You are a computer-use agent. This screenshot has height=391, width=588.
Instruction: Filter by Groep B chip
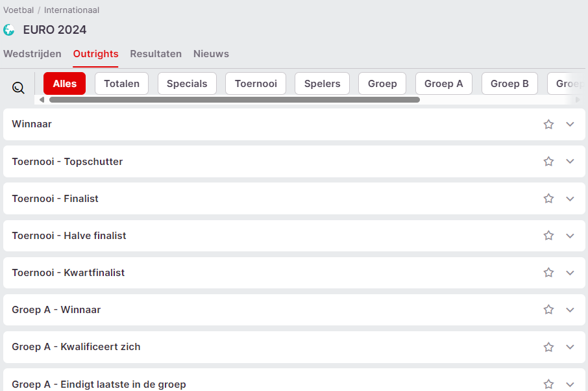click(x=509, y=83)
